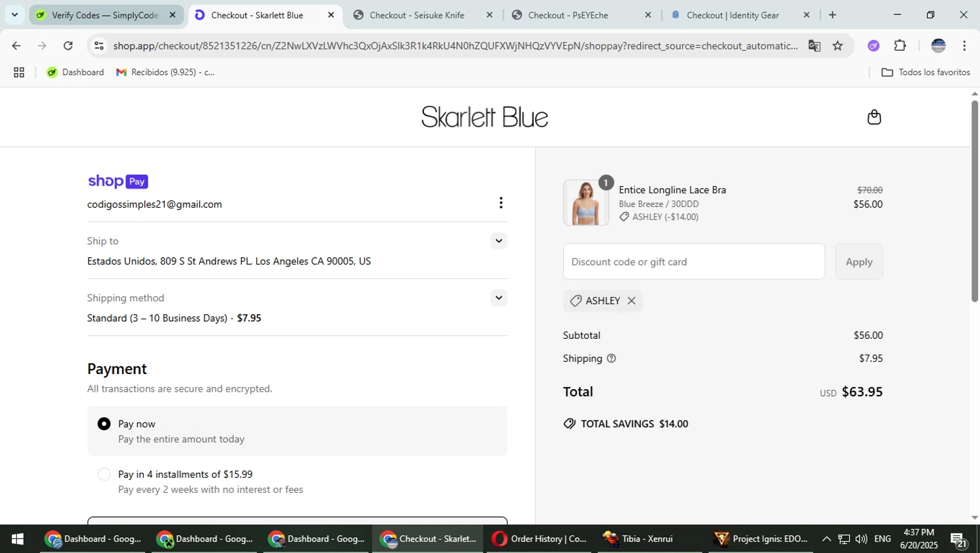Click the ENG language indicator
The width and height of the screenshot is (980, 553).
point(882,539)
